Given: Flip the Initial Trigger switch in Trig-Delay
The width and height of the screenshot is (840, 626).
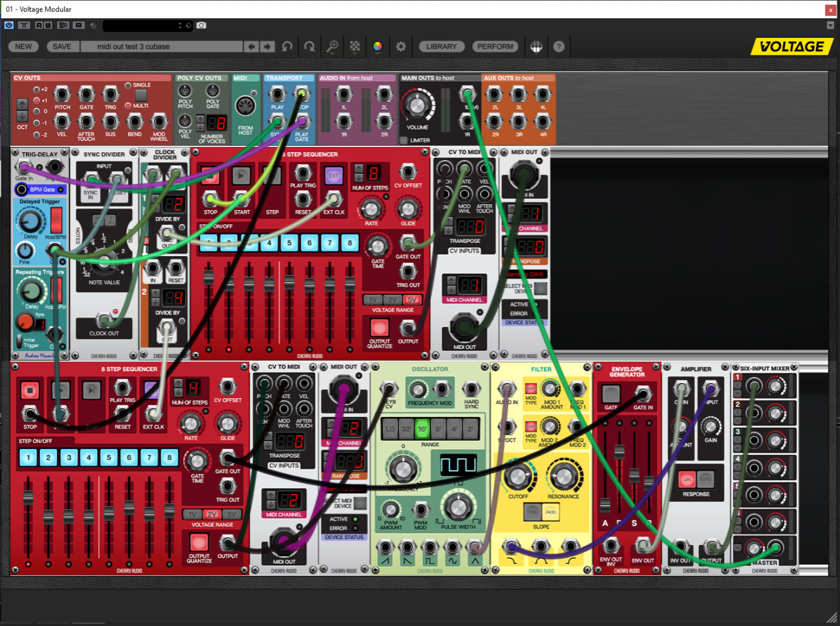Looking at the screenshot, I should [x=20, y=341].
